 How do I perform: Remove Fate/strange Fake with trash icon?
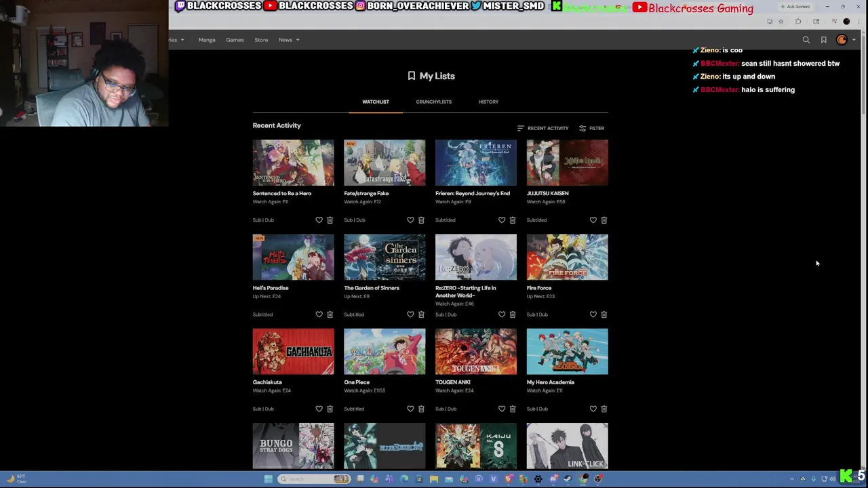tap(421, 220)
